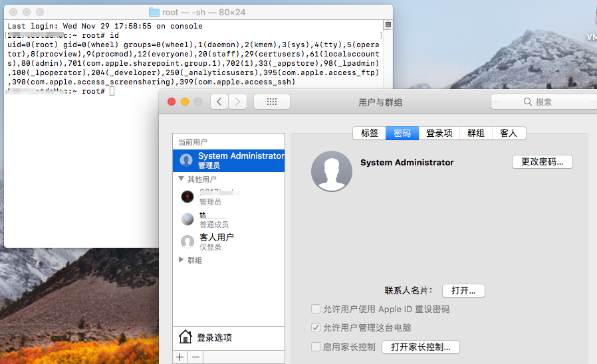Click 打开… next to 联系人名片

pos(463,290)
